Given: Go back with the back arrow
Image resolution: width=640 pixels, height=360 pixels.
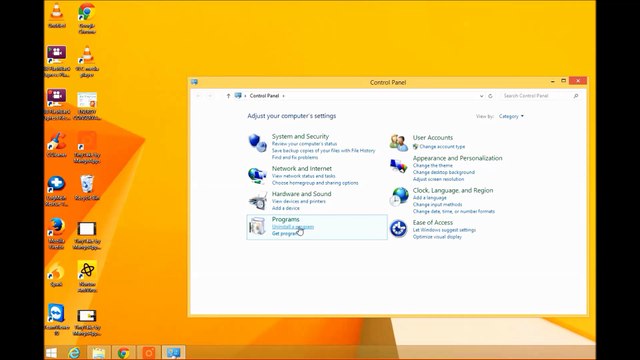Looking at the screenshot, I should 198,96.
